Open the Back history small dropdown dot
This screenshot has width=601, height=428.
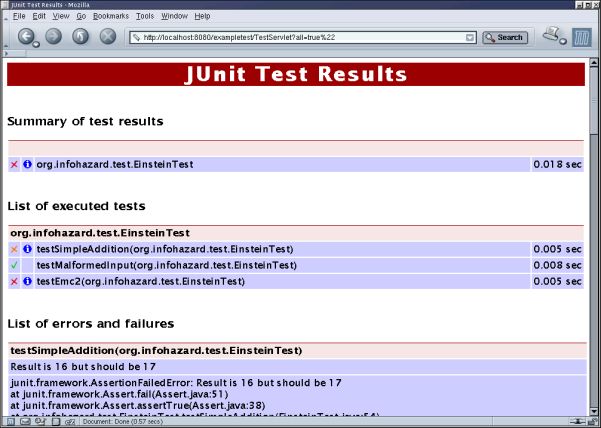click(x=36, y=44)
